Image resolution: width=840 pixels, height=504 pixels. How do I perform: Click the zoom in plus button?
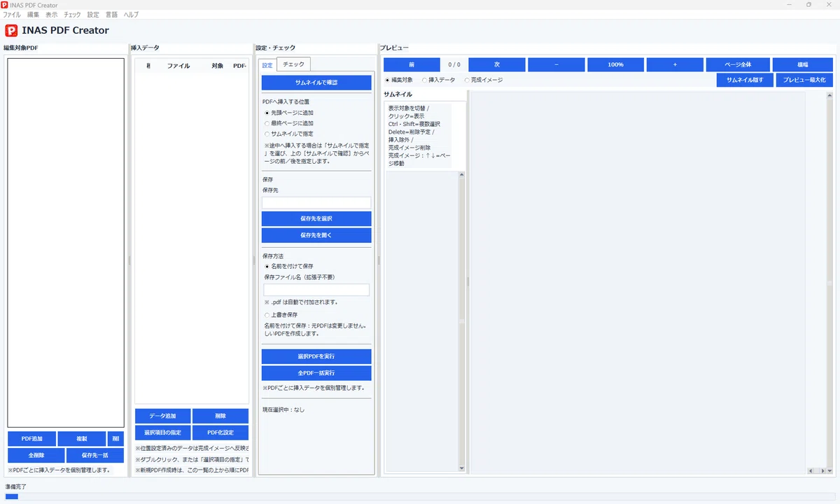[675, 64]
